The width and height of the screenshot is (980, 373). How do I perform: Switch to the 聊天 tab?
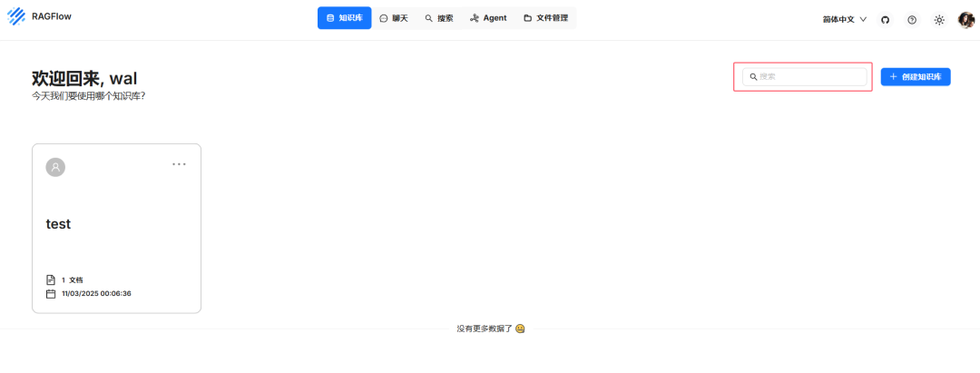pyautogui.click(x=394, y=18)
